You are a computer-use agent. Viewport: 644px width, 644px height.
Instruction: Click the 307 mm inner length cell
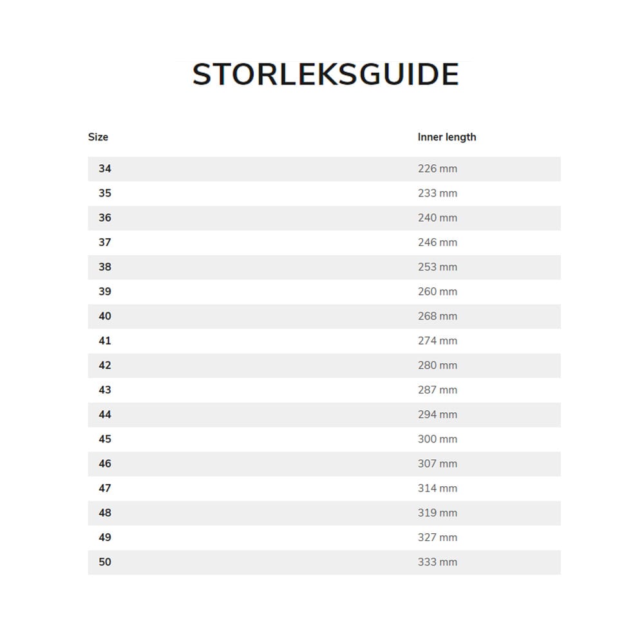point(437,464)
